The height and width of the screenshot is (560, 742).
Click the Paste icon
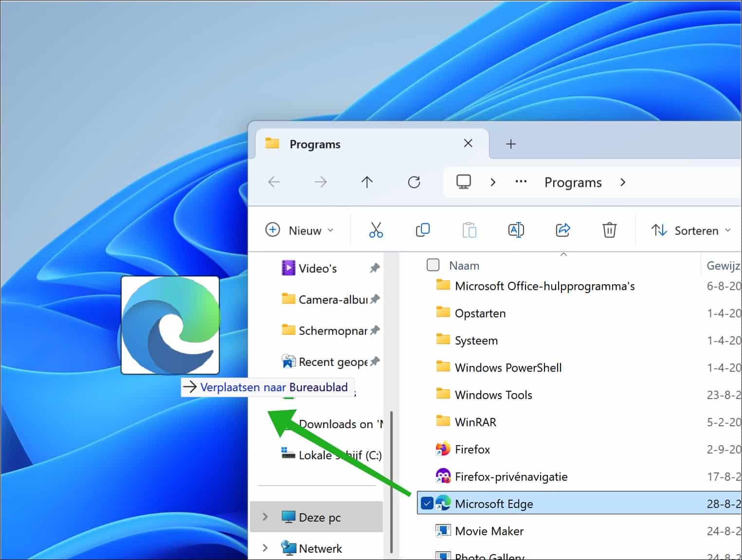(469, 230)
